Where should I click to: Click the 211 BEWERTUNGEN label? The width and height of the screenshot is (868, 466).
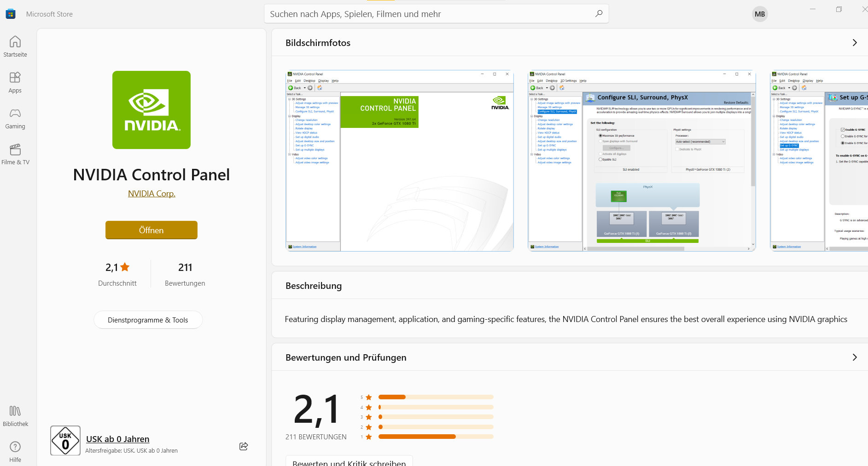(x=316, y=437)
